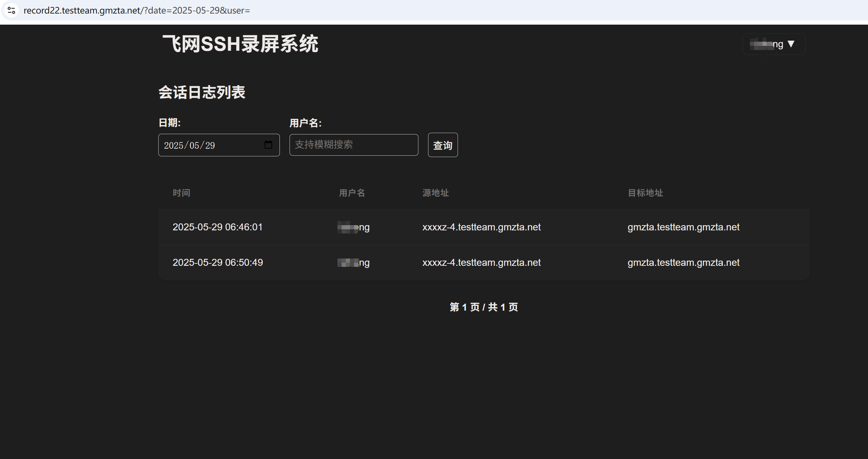Click the 查询 search button
This screenshot has width=868, height=459.
coord(442,145)
